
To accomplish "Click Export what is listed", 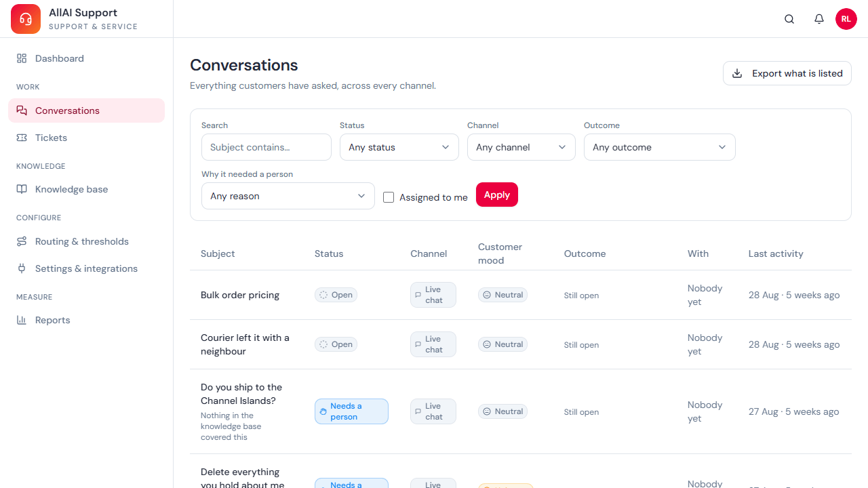I will click(787, 73).
